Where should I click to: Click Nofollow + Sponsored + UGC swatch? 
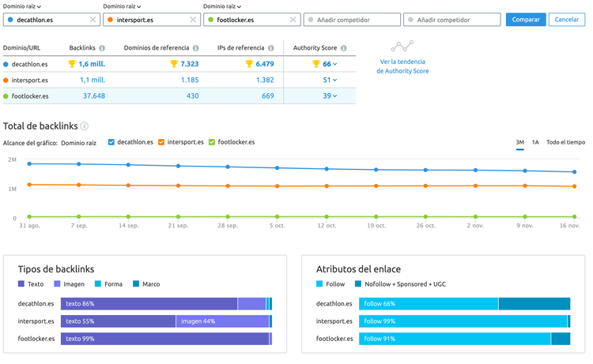pyautogui.click(x=357, y=283)
